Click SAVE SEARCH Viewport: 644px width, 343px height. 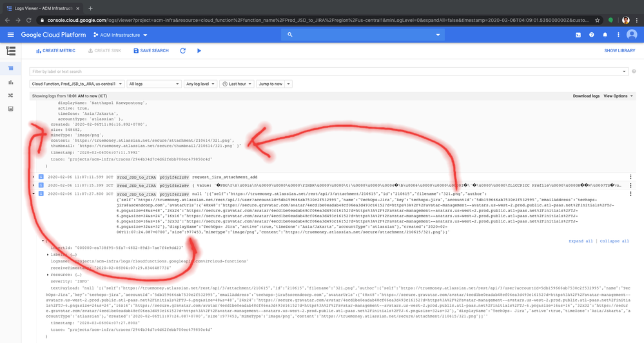(x=151, y=50)
